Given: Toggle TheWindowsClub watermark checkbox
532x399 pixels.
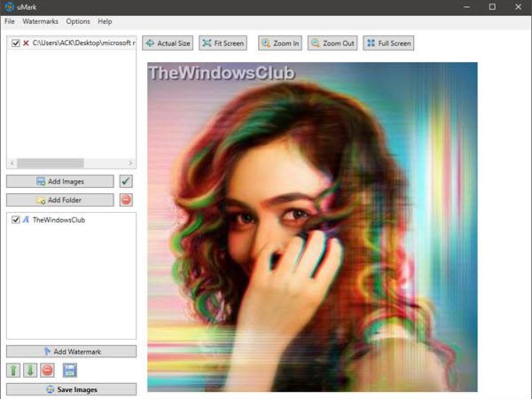Looking at the screenshot, I should tap(16, 219).
